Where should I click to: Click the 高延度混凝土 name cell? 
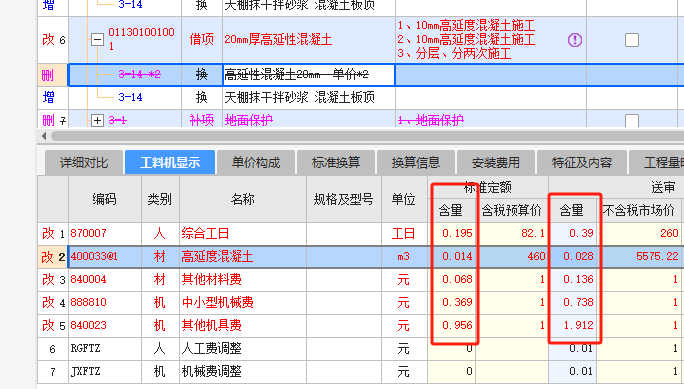pyautogui.click(x=243, y=256)
